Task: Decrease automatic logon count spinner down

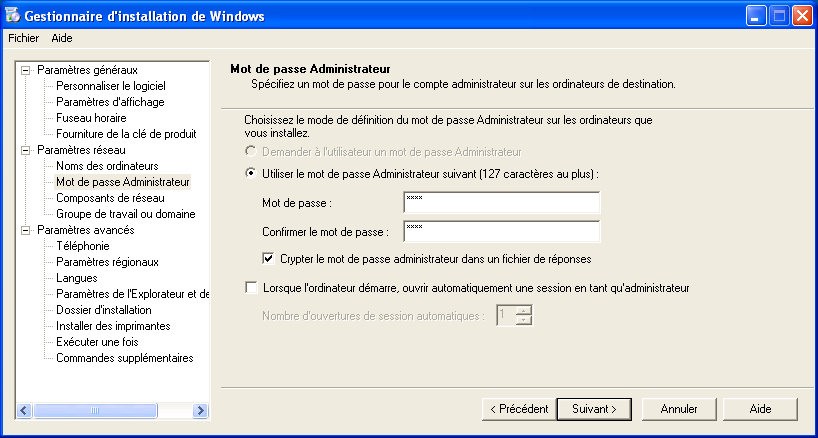Action: coord(524,320)
